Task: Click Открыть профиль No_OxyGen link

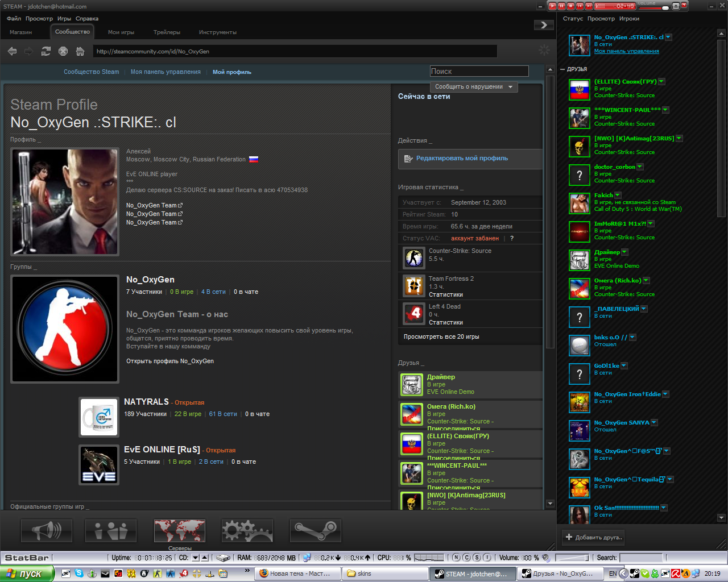Action: 170,361
